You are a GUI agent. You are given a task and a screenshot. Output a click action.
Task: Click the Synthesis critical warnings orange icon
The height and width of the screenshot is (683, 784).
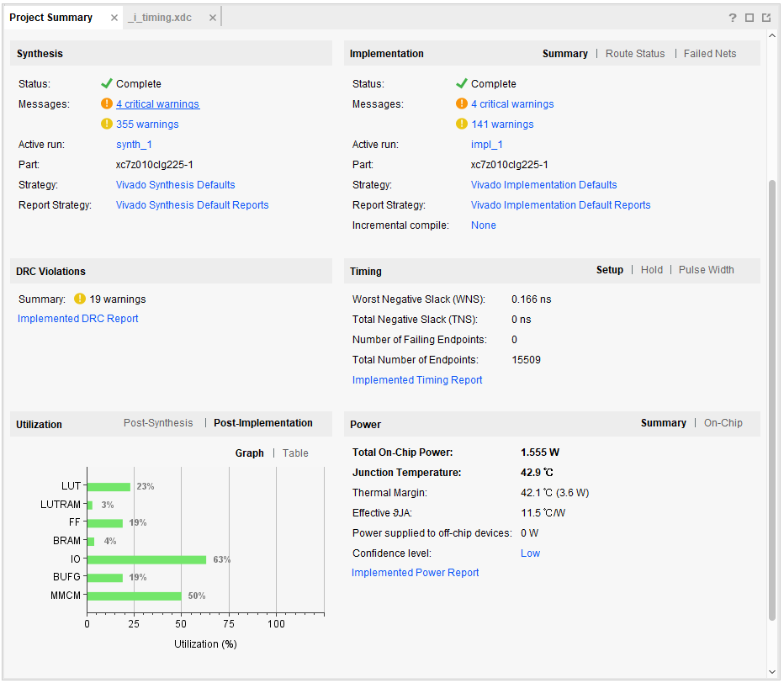[107, 104]
